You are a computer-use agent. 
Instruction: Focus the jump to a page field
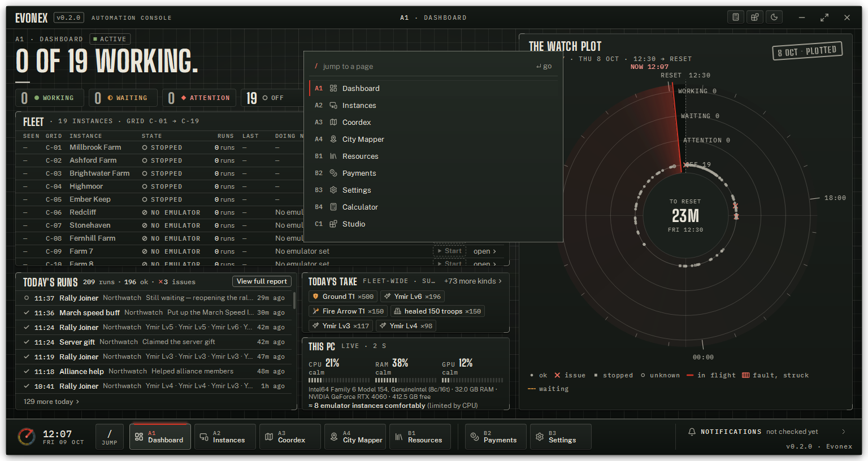[x=424, y=66]
